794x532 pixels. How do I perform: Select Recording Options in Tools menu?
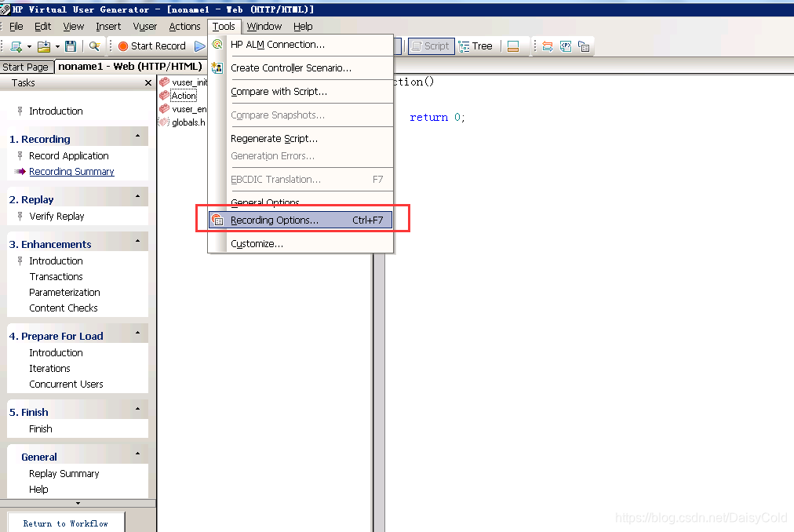point(300,220)
